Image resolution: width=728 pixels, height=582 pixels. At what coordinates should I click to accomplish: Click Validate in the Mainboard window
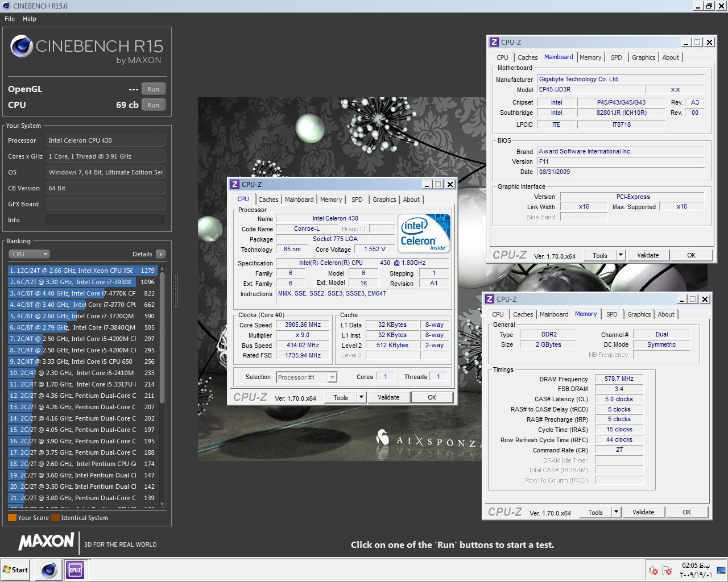click(648, 255)
